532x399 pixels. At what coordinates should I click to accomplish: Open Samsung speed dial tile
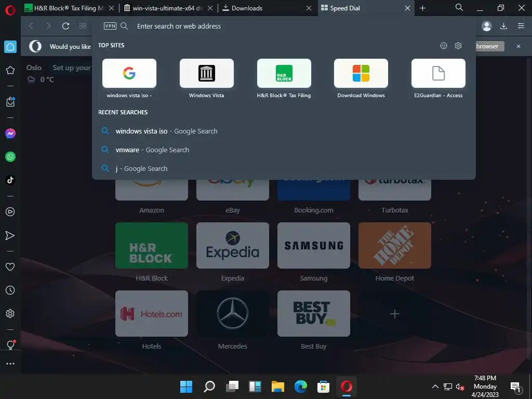pyautogui.click(x=314, y=246)
